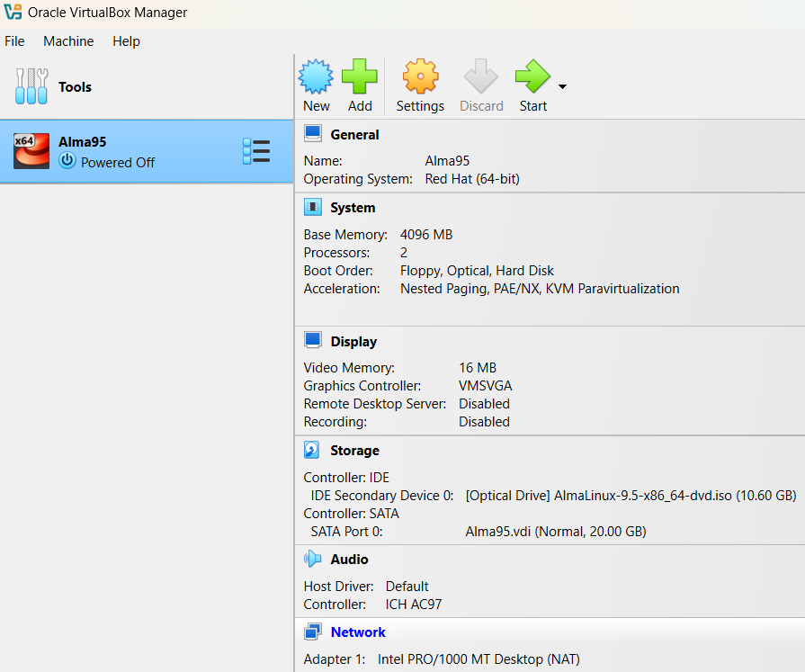The image size is (805, 672).
Task: Click the Display section title
Action: pyautogui.click(x=353, y=342)
